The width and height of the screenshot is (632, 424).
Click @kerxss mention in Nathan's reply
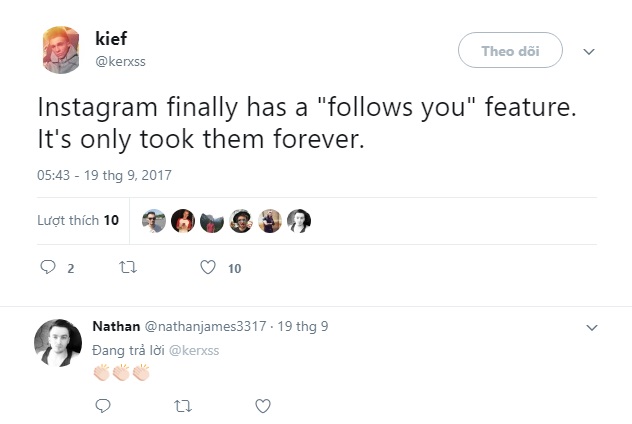193,350
